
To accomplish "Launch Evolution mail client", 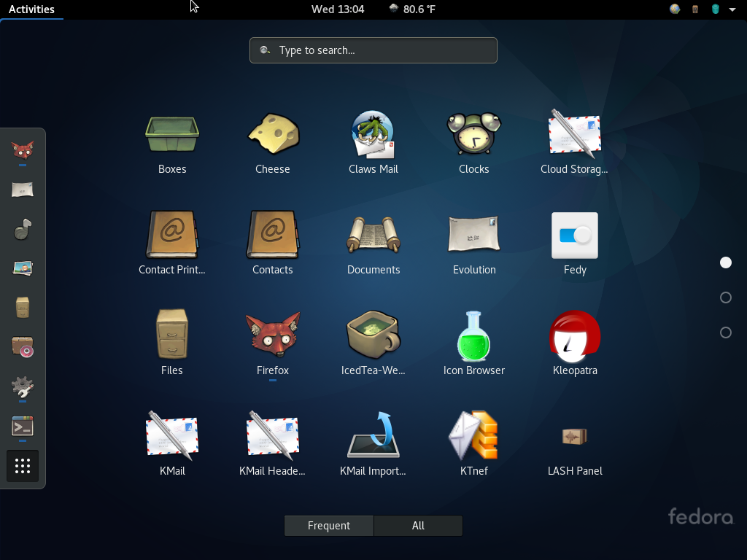I will click(474, 244).
